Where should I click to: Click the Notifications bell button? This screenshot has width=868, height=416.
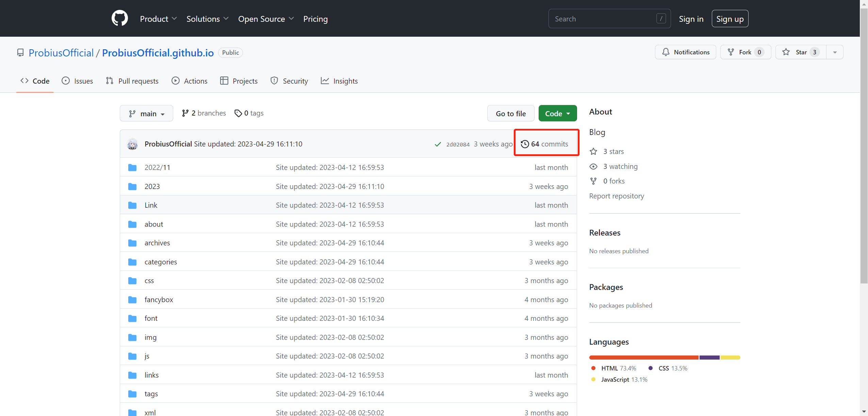(x=685, y=52)
